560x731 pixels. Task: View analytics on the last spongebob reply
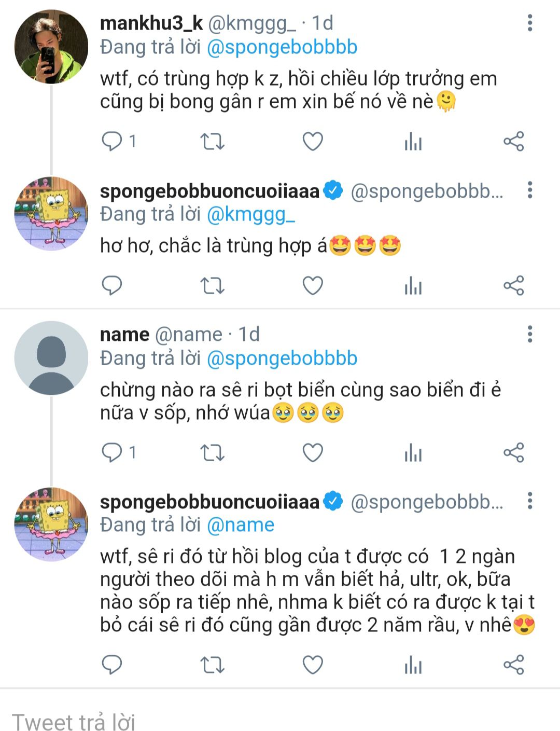point(413,665)
